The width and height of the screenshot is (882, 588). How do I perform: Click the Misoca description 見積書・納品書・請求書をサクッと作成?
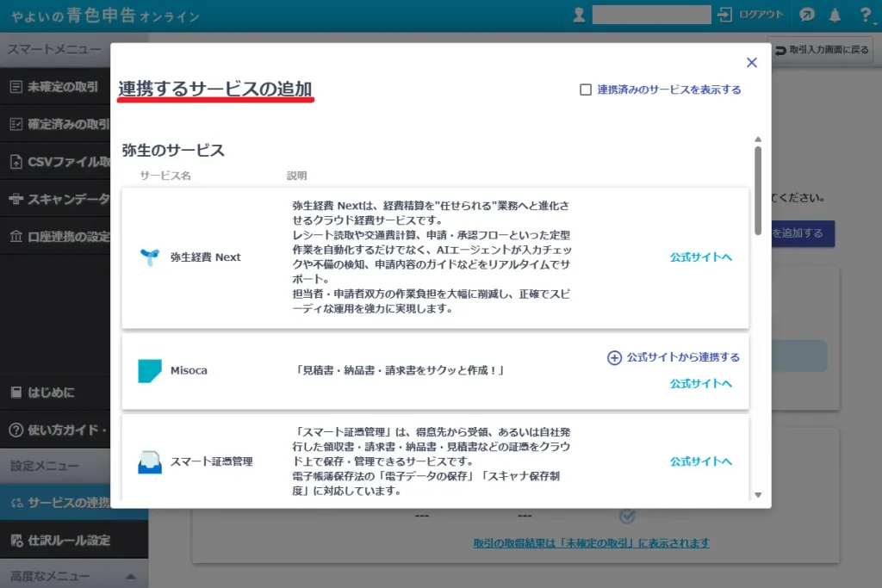pos(400,370)
